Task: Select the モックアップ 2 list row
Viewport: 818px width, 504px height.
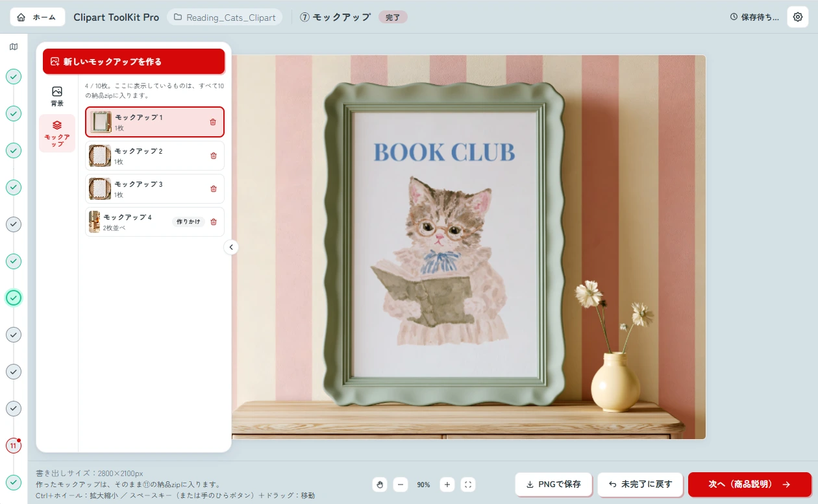Action: click(x=155, y=156)
